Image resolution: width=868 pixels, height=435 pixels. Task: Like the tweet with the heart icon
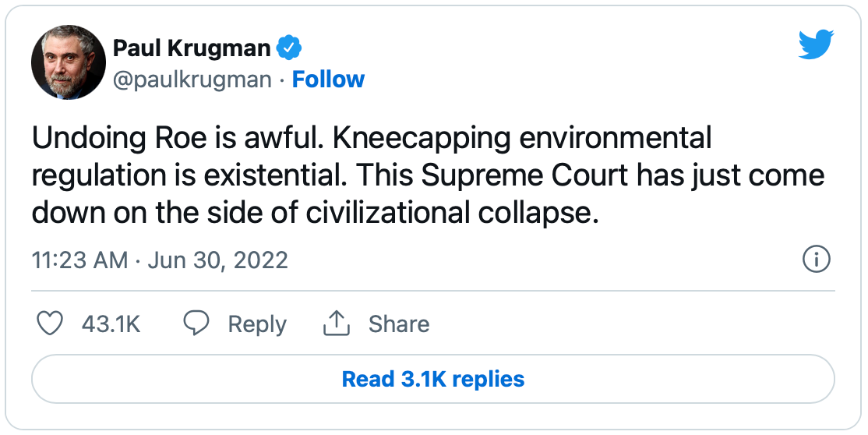tap(51, 324)
